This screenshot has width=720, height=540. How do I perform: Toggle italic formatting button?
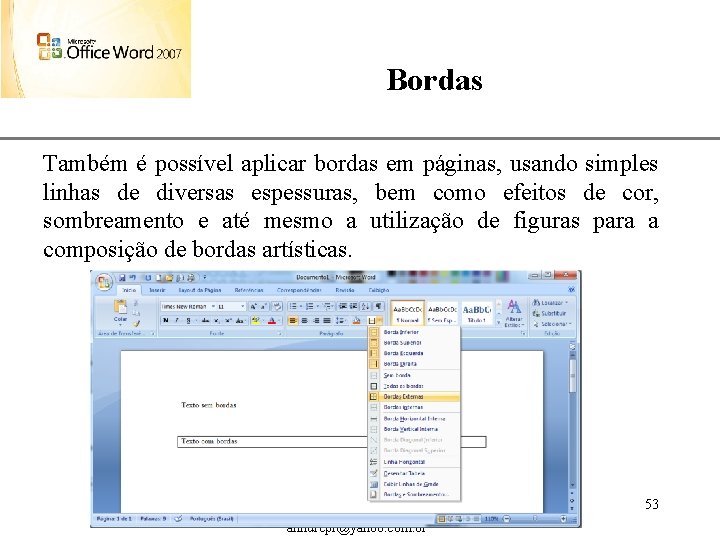coord(177,321)
